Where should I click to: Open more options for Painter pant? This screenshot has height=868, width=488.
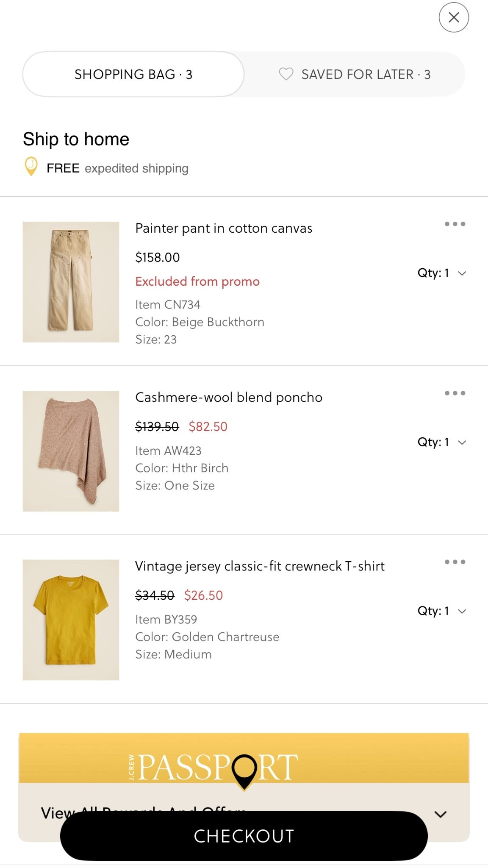455,224
